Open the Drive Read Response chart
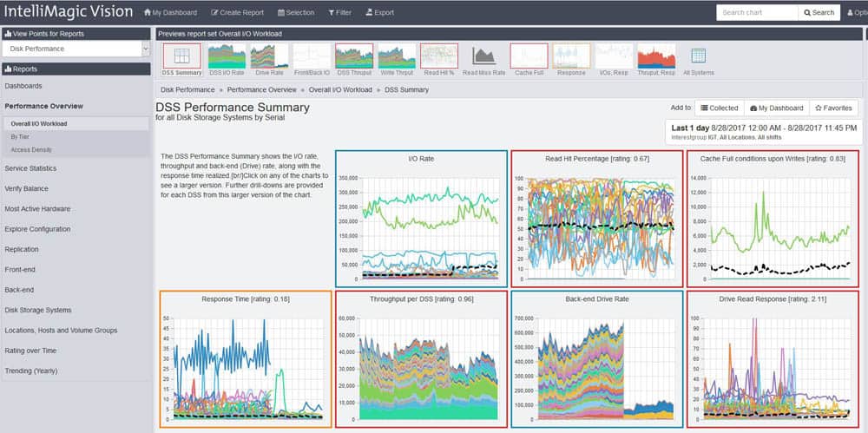 click(773, 359)
